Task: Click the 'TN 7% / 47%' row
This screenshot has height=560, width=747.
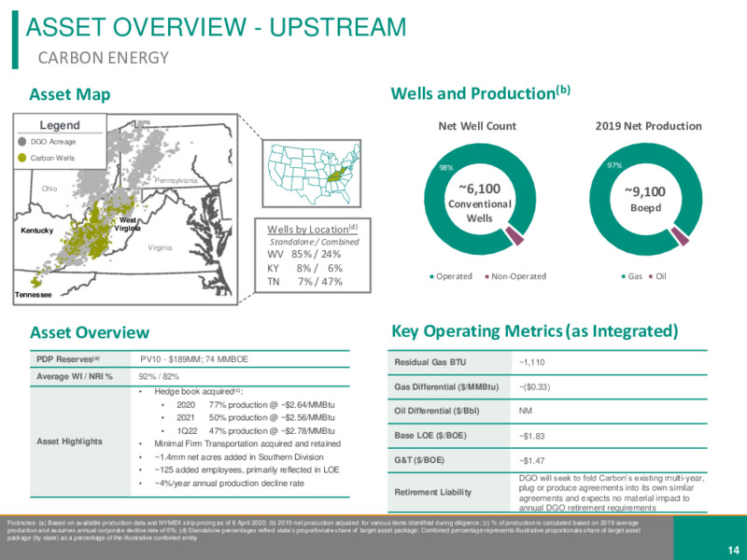Action: tap(304, 282)
